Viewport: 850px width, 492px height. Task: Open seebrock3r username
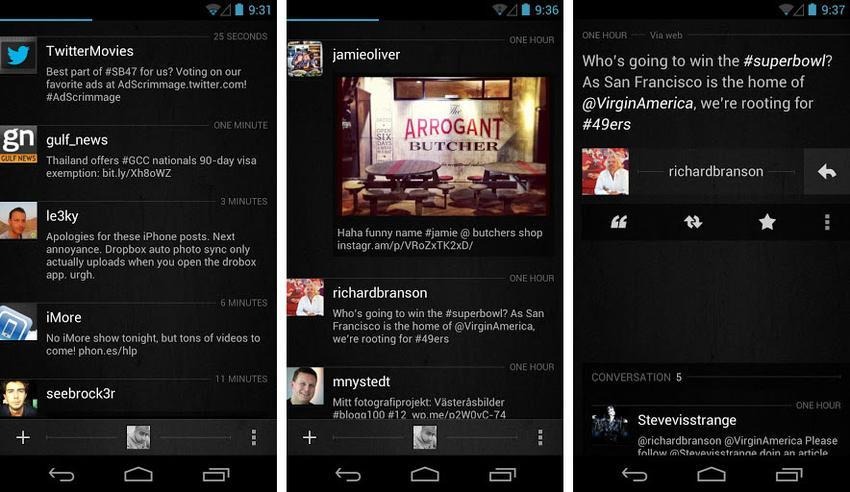(81, 393)
